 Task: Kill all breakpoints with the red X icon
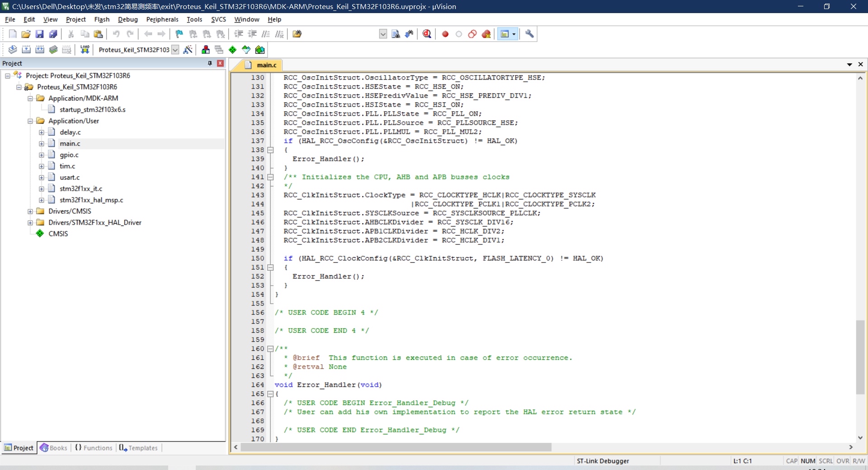486,34
